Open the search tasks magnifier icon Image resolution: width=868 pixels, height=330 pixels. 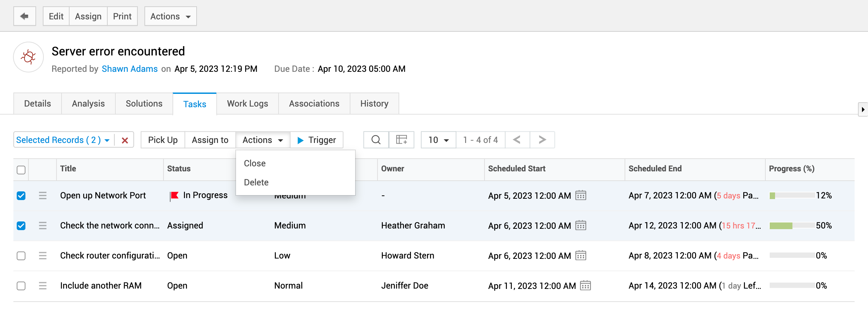[x=376, y=140]
